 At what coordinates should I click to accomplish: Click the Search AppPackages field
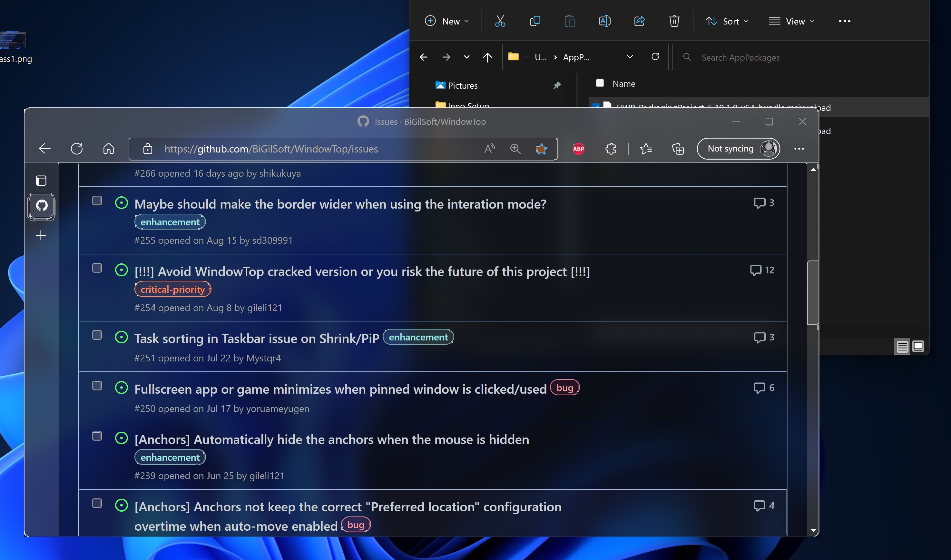pos(799,57)
